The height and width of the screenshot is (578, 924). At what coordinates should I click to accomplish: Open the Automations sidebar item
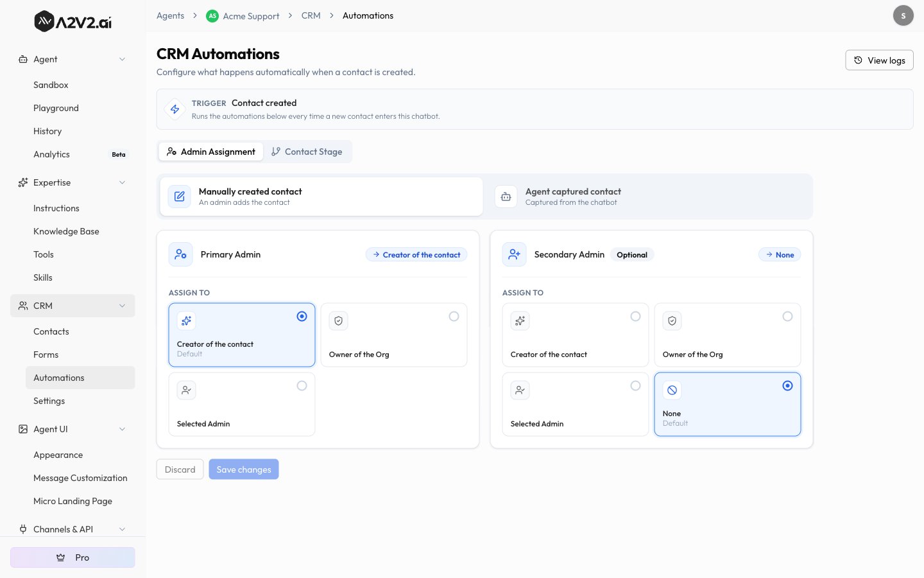pyautogui.click(x=80, y=378)
